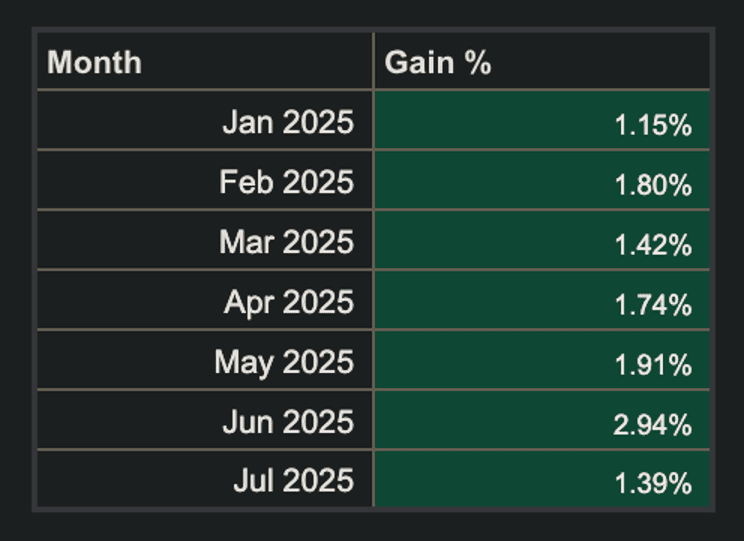Viewport: 744px width, 541px height.
Task: Pick the 1.42% gain value
Action: tap(653, 245)
